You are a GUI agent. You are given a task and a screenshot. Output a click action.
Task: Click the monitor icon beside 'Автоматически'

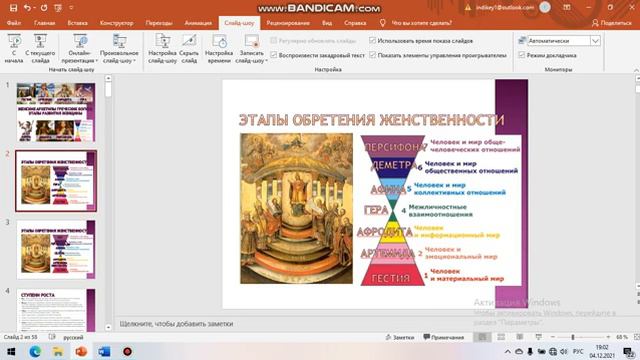point(522,40)
